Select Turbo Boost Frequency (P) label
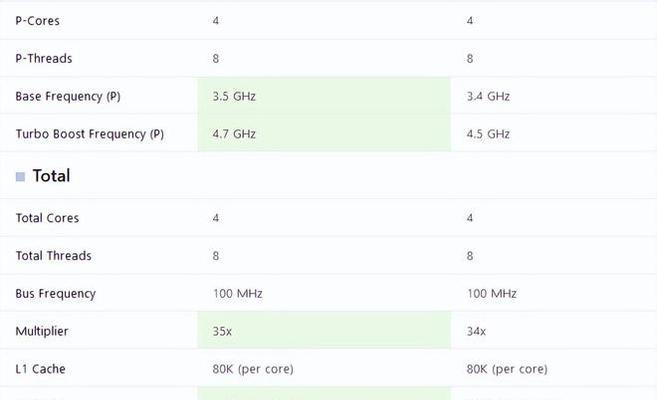 (90, 134)
